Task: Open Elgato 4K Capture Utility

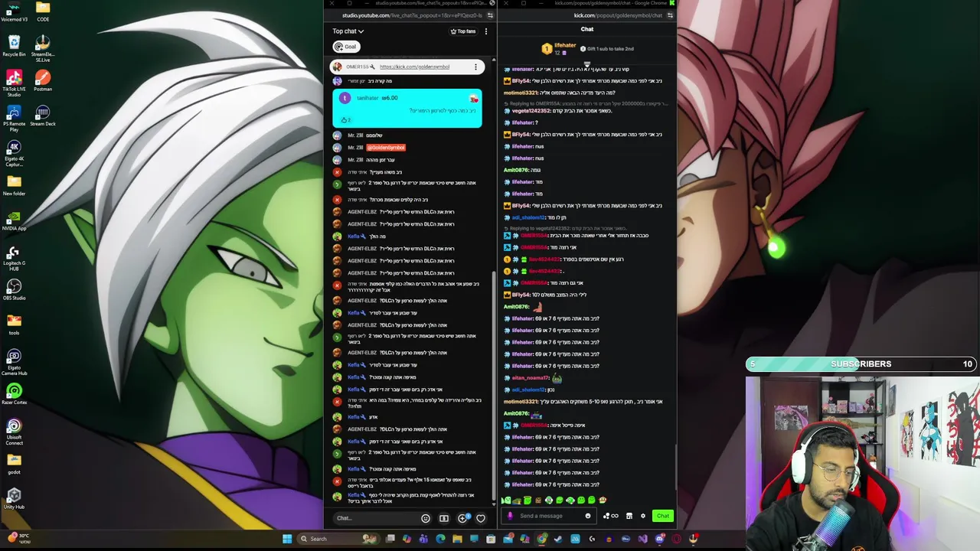Action: click(x=14, y=152)
